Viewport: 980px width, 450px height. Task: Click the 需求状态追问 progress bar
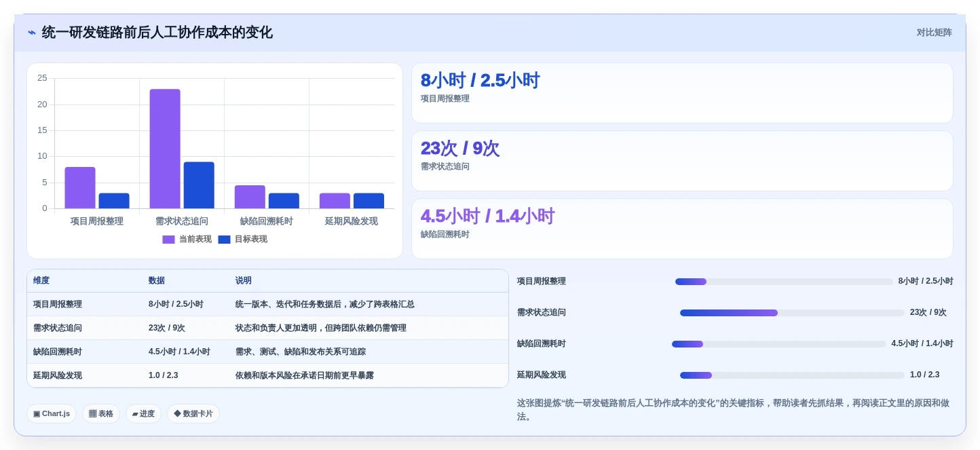792,313
